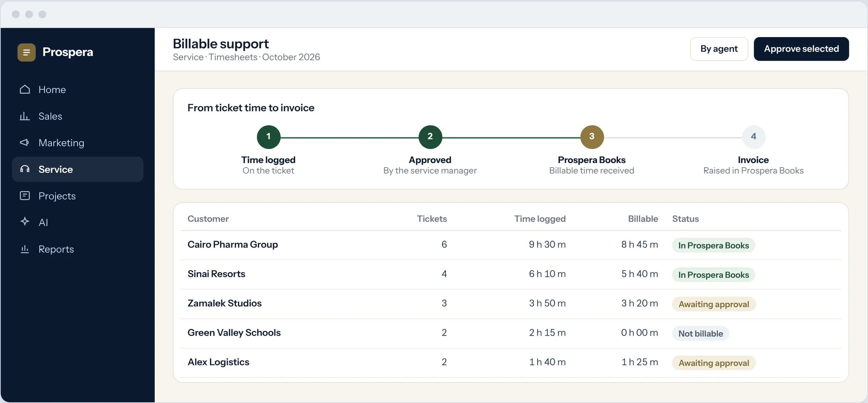Sort by the Customer column header
The image size is (868, 403).
(x=208, y=219)
